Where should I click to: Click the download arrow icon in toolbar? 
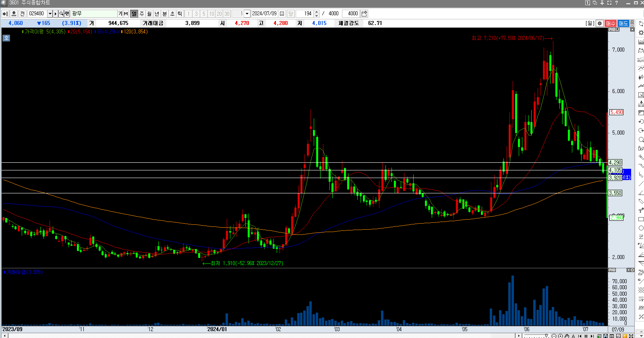(14, 14)
